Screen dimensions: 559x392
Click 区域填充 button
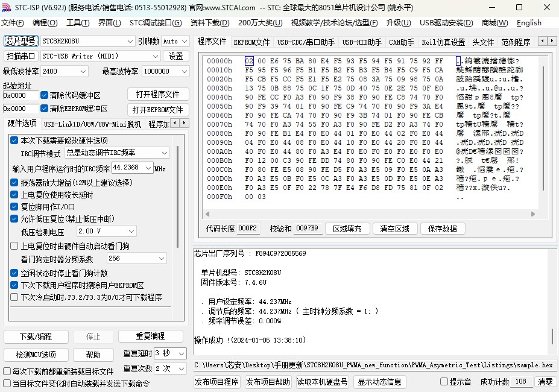(x=347, y=229)
